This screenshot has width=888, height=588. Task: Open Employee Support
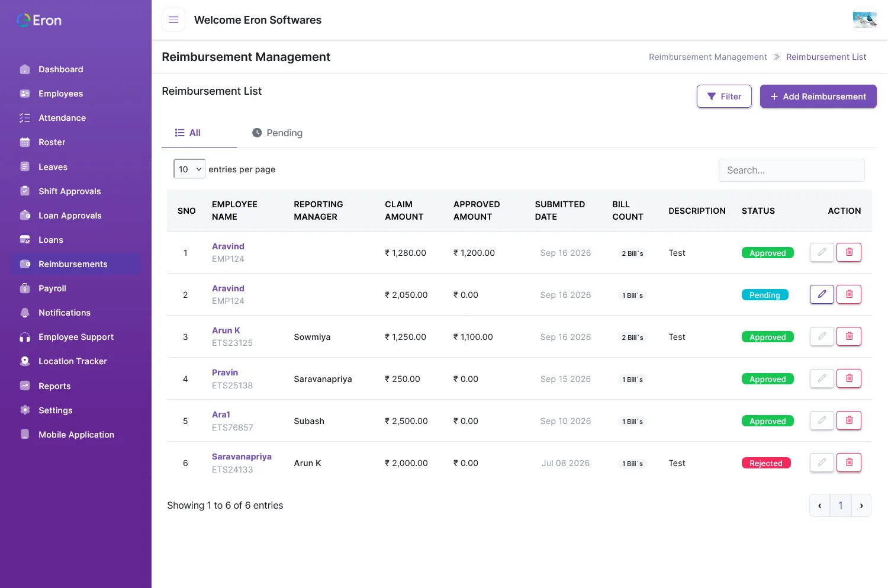coord(76,337)
